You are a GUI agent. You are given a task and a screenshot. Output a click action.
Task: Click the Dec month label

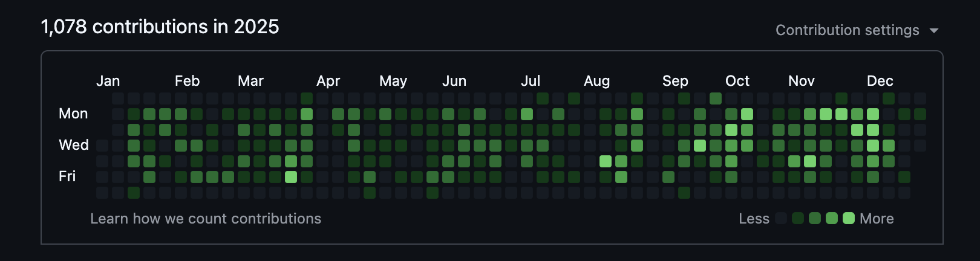880,81
